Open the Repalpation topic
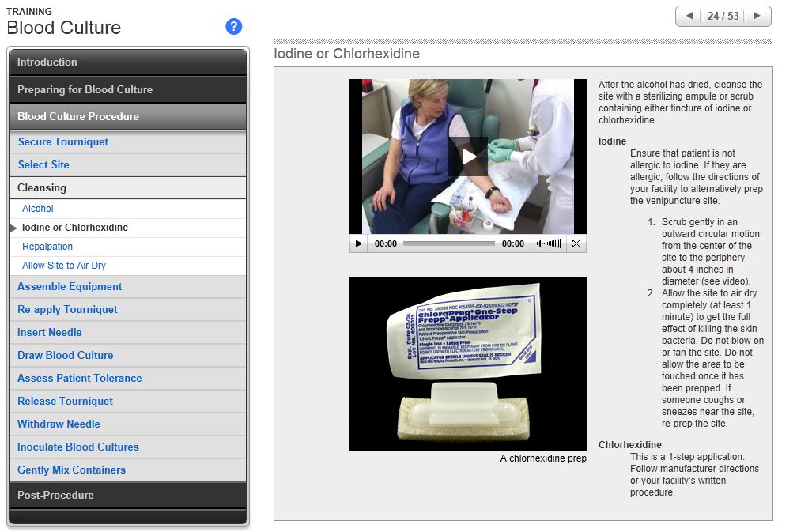This screenshot has width=797, height=532. click(x=47, y=247)
